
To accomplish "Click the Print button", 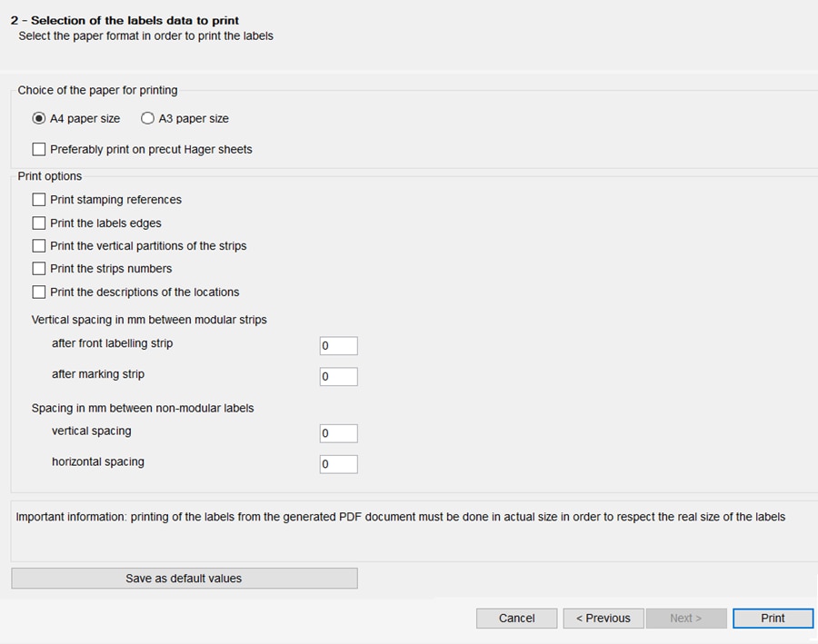I will pos(773,618).
